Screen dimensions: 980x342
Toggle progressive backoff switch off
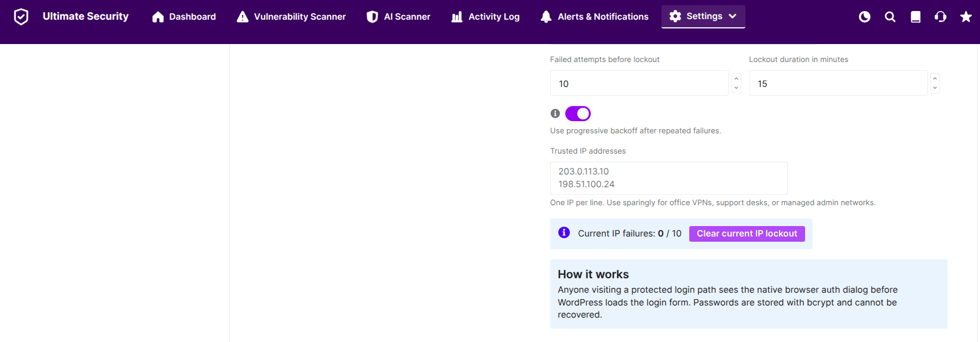tap(578, 114)
